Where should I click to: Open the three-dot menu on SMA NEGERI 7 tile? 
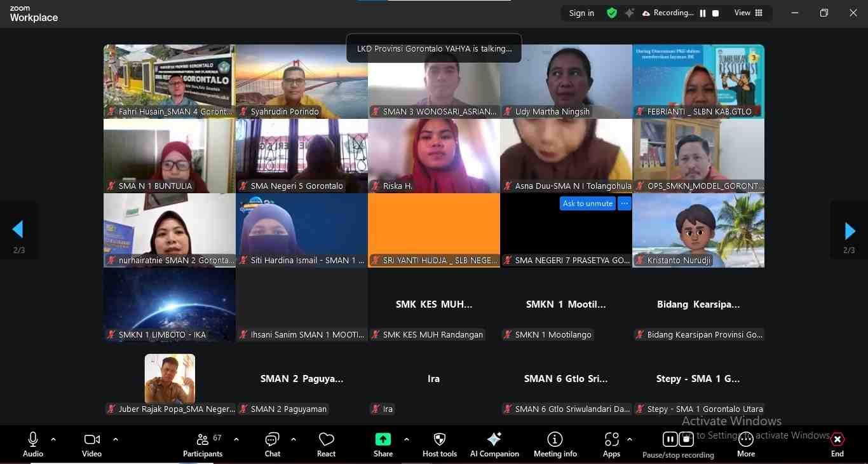click(625, 203)
